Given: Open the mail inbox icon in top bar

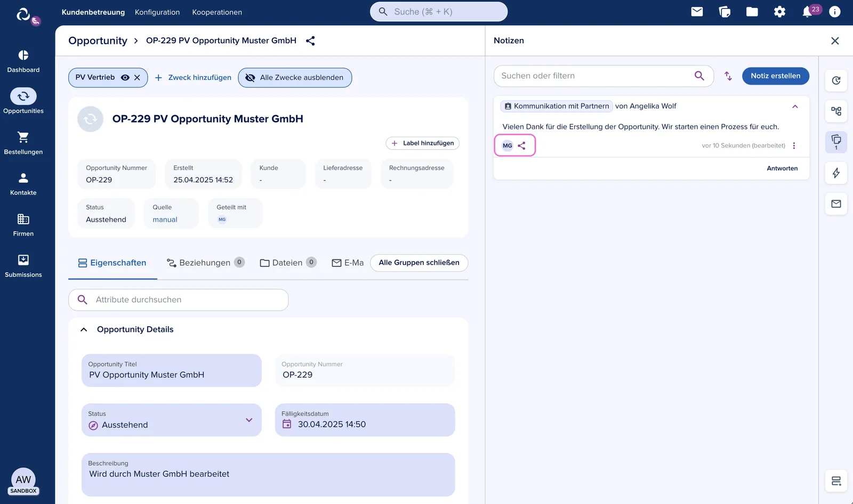Looking at the screenshot, I should click(x=697, y=12).
